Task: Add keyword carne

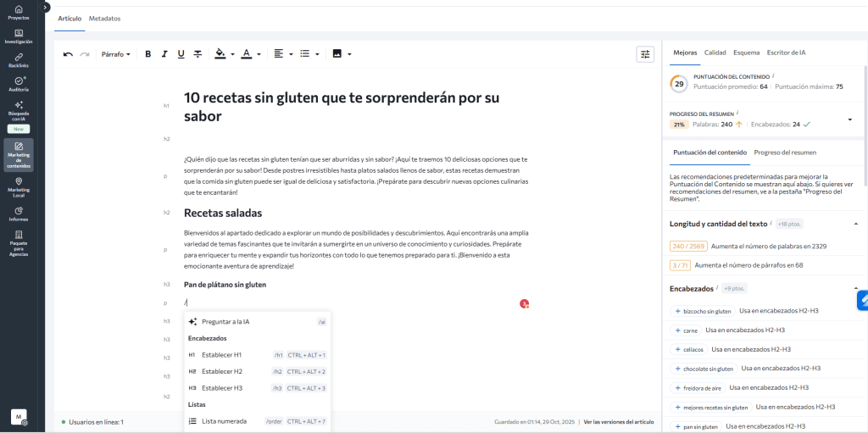Action: (x=685, y=330)
